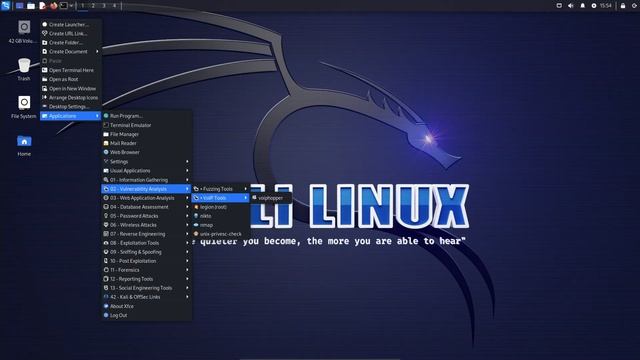
Task: Select Run Program... in Applications submenu
Action: pos(147,116)
